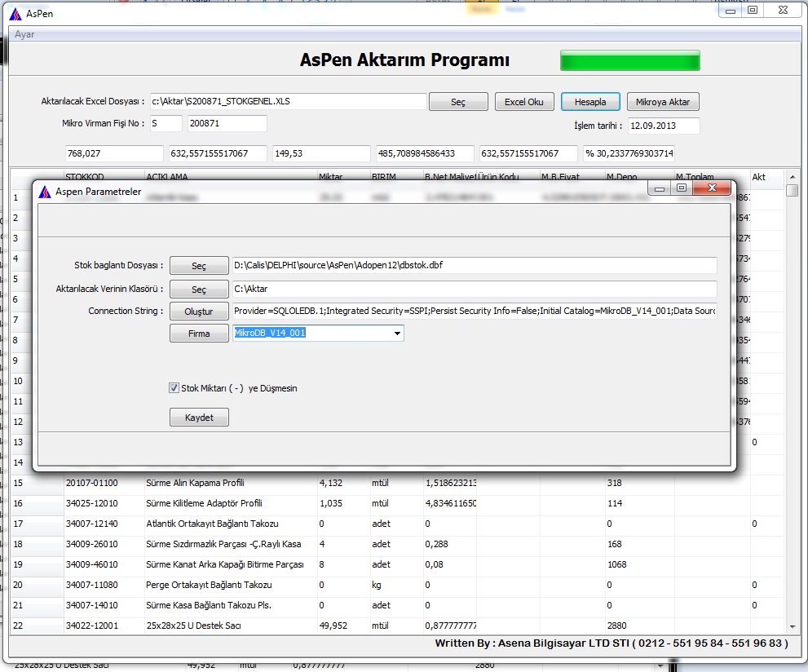Click Seç for Stok baglantı Dosyası
This screenshot has height=672, width=808.
[199, 266]
